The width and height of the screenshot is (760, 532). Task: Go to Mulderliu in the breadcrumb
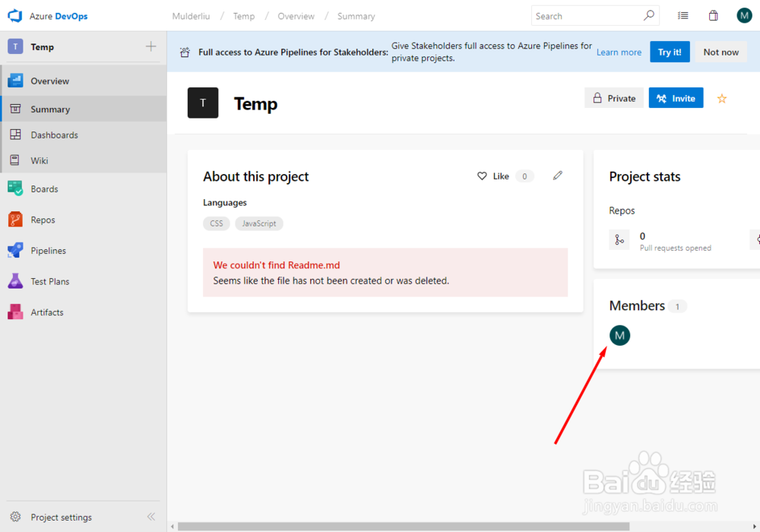pyautogui.click(x=191, y=15)
